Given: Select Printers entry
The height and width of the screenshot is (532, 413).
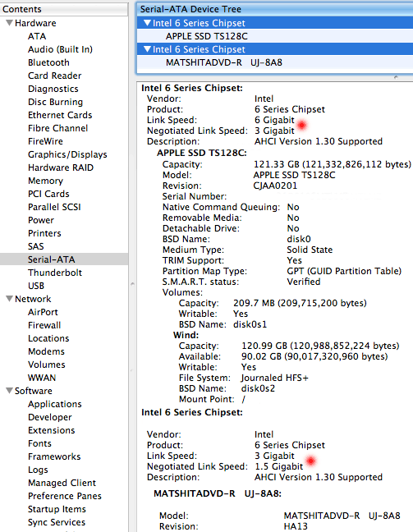Looking at the screenshot, I should (x=44, y=233).
